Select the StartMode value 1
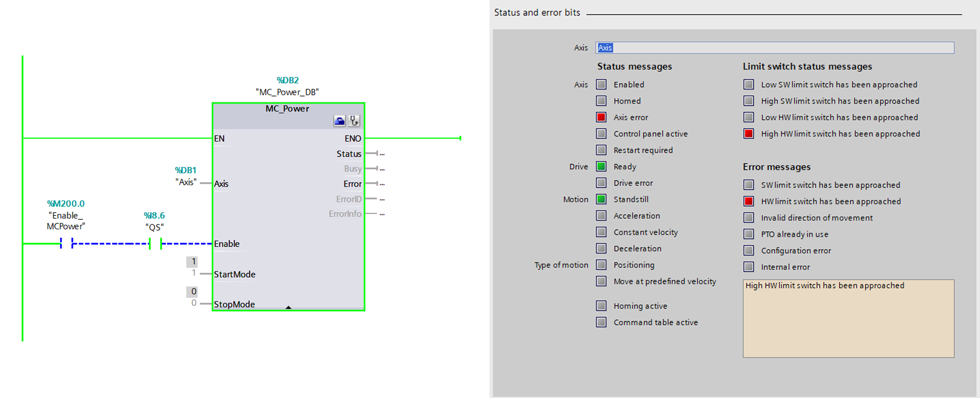980x398 pixels. (x=193, y=262)
